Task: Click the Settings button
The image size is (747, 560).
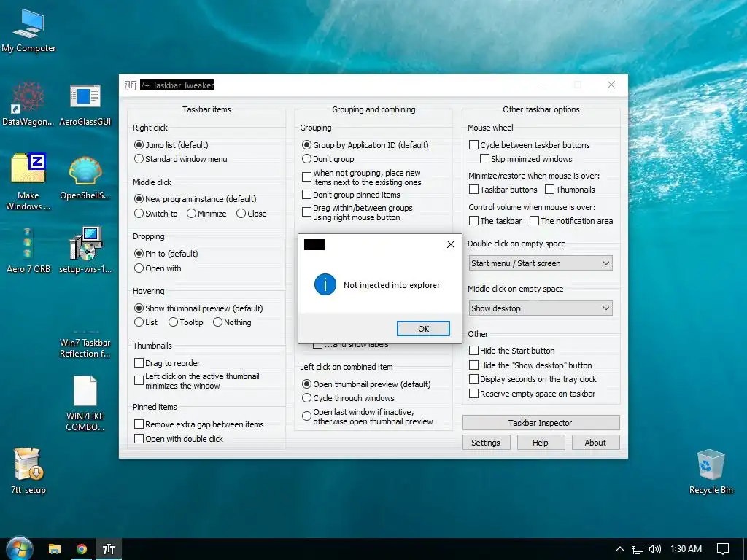Action: click(x=486, y=443)
